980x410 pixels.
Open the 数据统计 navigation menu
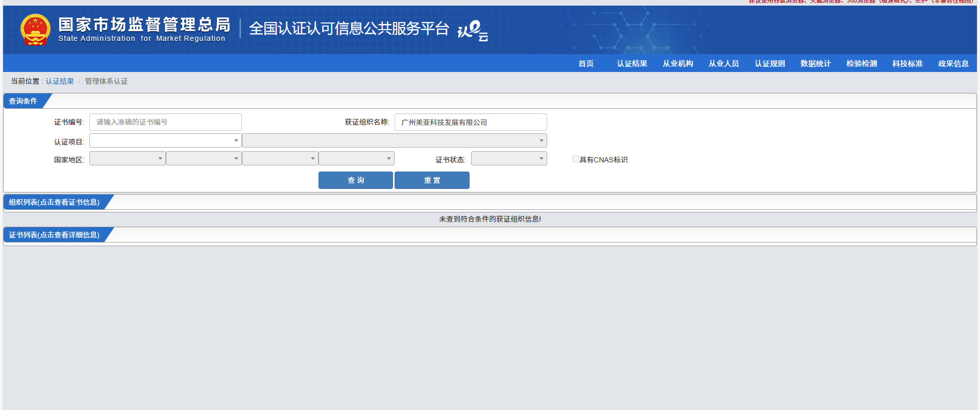click(x=816, y=63)
